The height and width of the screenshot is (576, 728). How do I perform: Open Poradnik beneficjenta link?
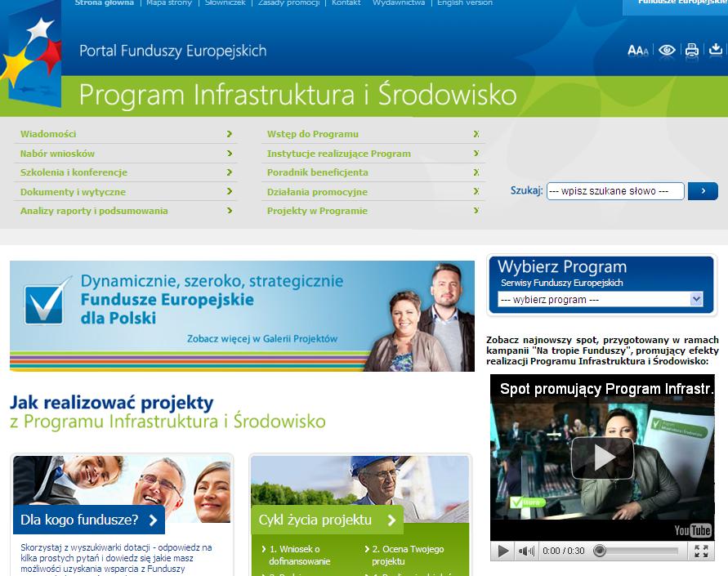[318, 172]
